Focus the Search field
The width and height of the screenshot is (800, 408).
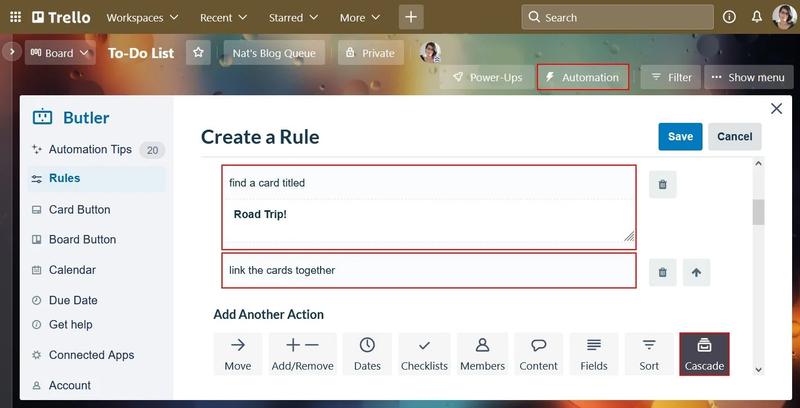[x=617, y=17]
